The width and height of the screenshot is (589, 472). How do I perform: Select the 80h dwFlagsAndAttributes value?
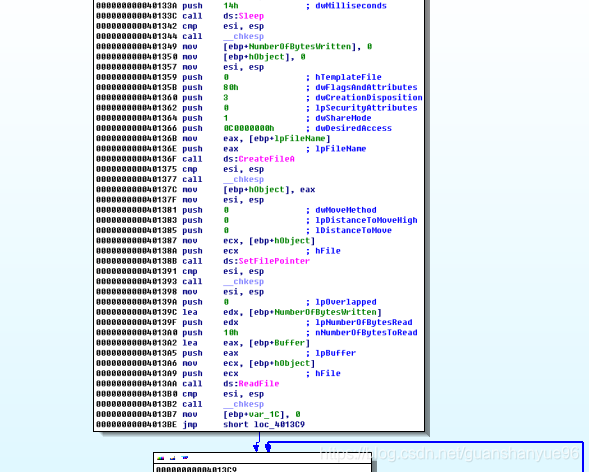pyautogui.click(x=231, y=87)
